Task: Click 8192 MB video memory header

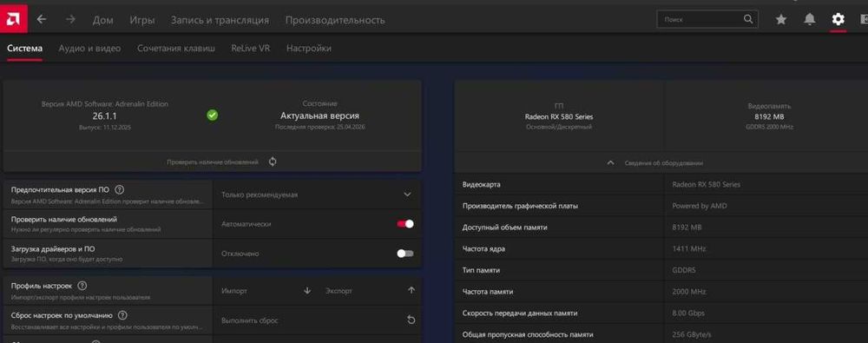Action: (769, 116)
